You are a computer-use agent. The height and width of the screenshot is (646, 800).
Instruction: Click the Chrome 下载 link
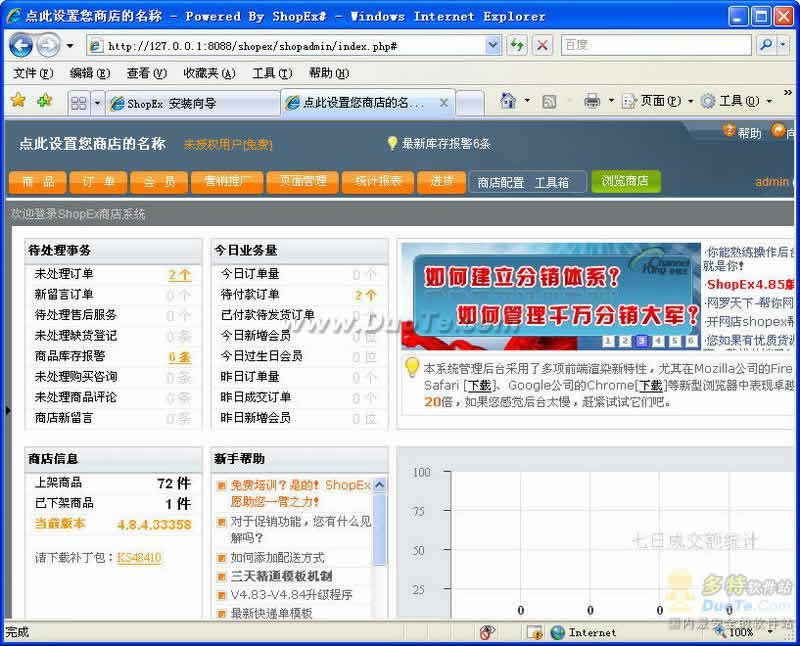pyautogui.click(x=651, y=386)
